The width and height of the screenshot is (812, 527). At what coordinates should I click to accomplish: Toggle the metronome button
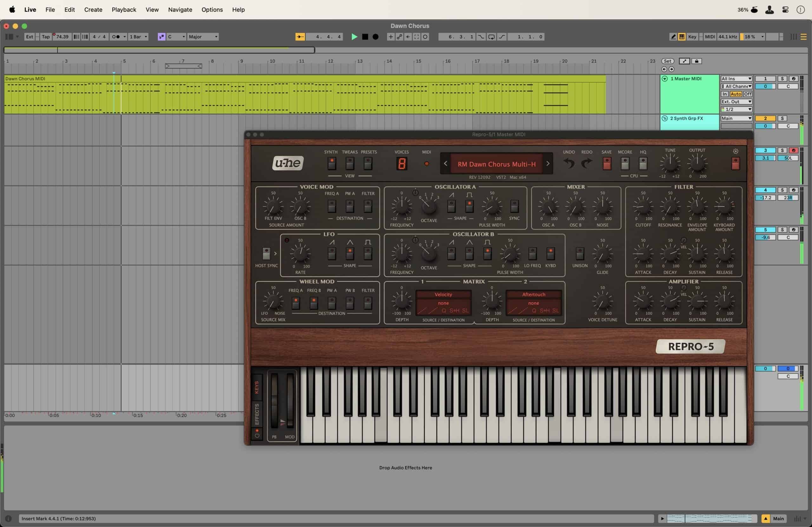point(116,37)
